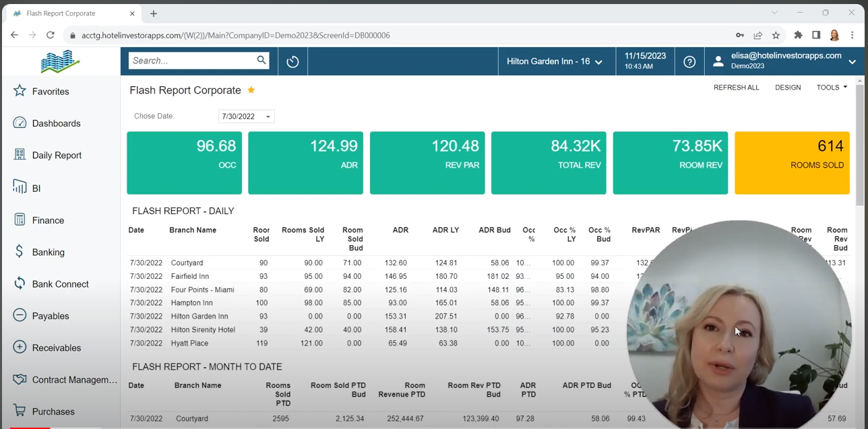
Task: Open the browser tab search chevron
Action: point(774,13)
